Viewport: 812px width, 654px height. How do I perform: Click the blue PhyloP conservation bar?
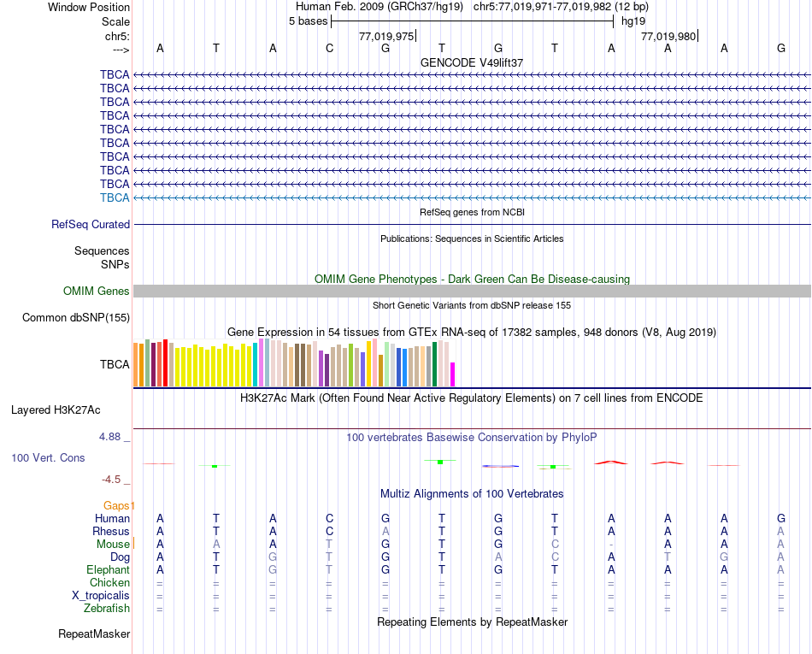coord(500,466)
